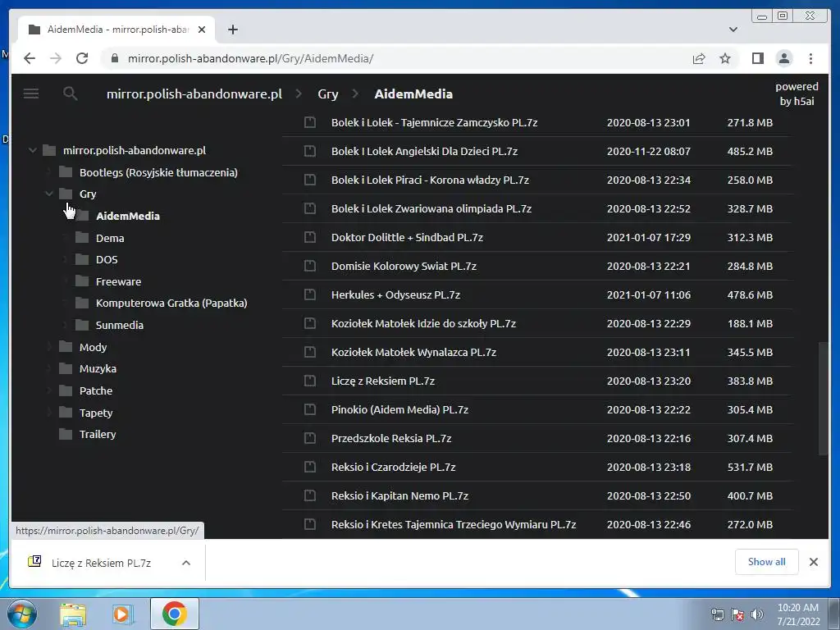840x630 pixels.
Task: Open a new tab with the plus button
Action: (232, 30)
